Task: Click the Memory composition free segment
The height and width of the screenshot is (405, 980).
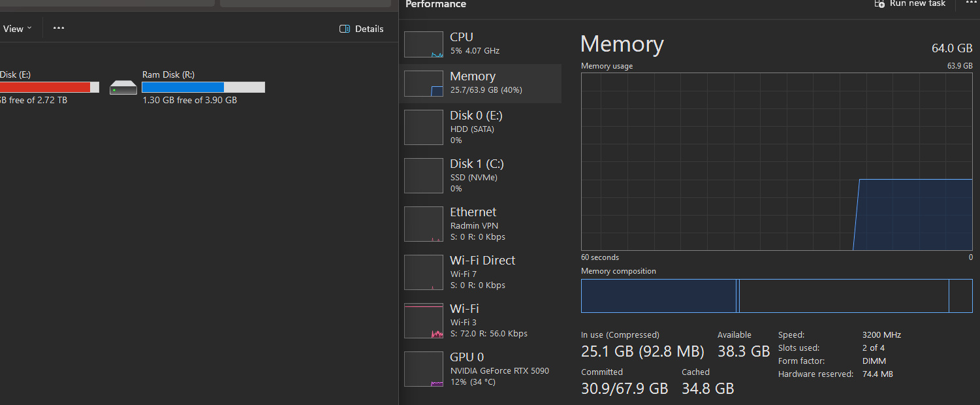Action: click(960, 296)
